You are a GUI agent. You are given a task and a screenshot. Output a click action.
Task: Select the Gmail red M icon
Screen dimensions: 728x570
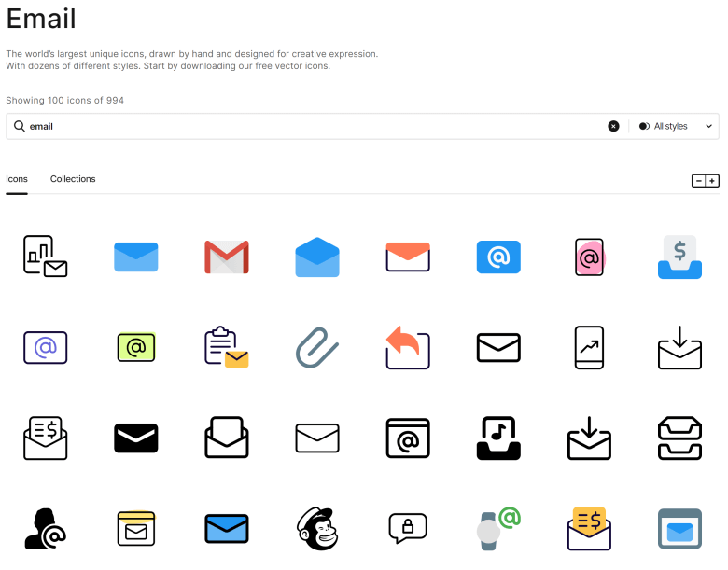tap(227, 257)
